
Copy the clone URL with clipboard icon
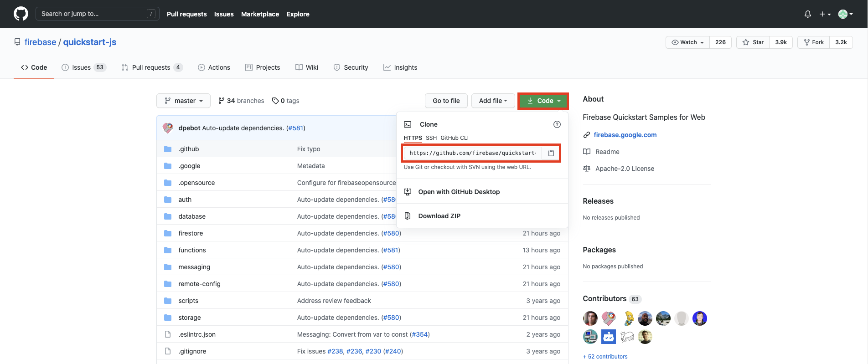click(551, 153)
